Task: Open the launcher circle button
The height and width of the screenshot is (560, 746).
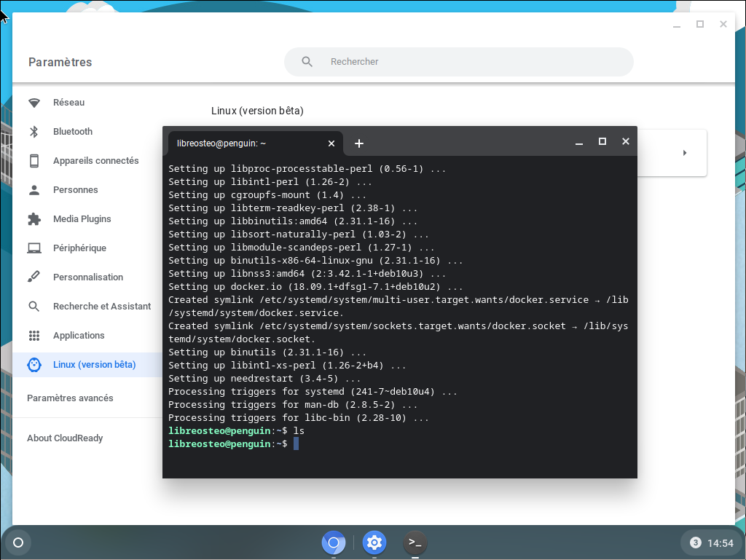Action: [18, 543]
